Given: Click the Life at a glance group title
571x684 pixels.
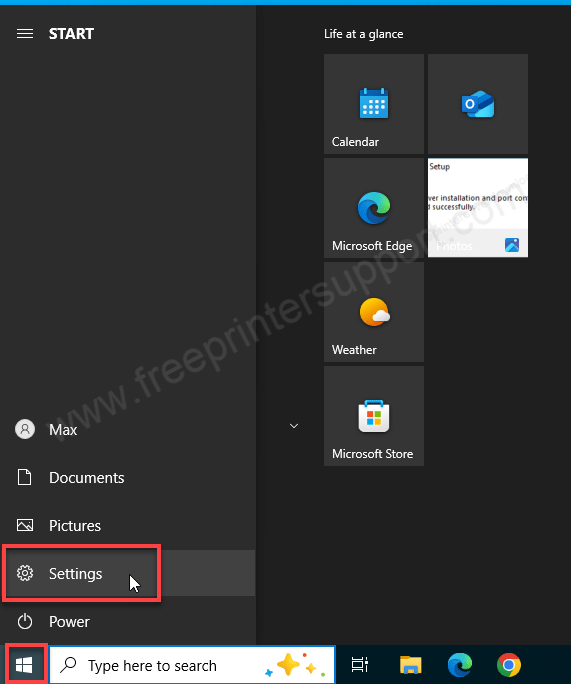Looking at the screenshot, I should point(363,34).
